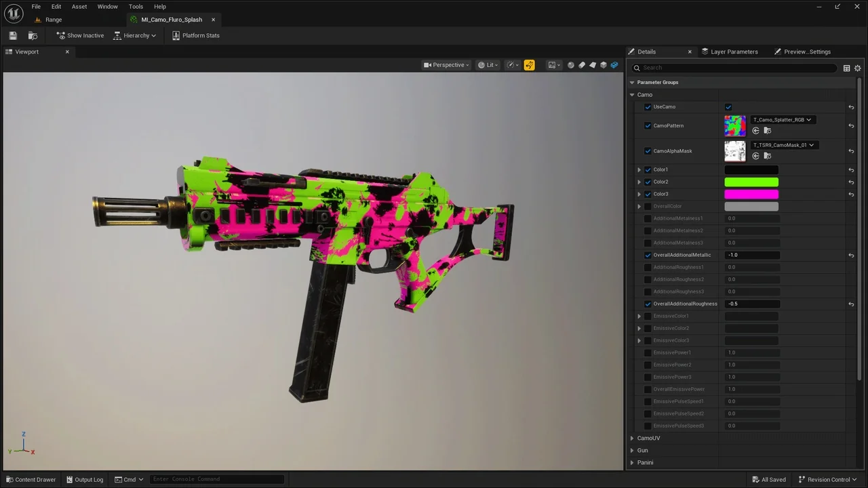The width and height of the screenshot is (868, 488).
Task: Enable the OverallColor parameter checkbox
Action: click(x=648, y=206)
